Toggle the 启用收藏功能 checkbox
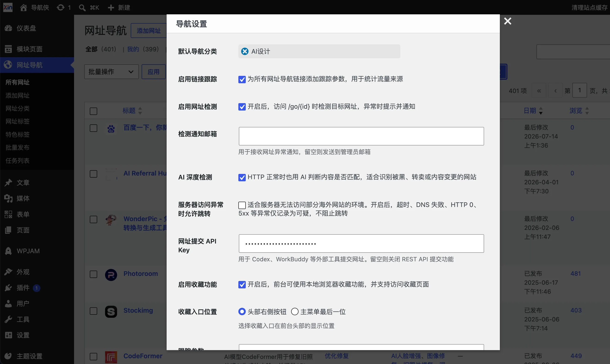Viewport: 610px width, 364px height. pyautogui.click(x=242, y=284)
